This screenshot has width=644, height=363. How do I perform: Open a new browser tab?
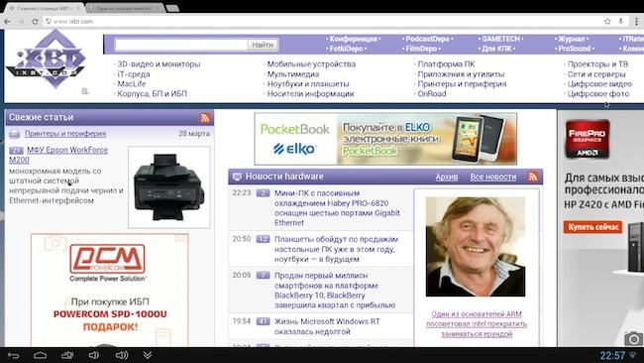(172, 9)
